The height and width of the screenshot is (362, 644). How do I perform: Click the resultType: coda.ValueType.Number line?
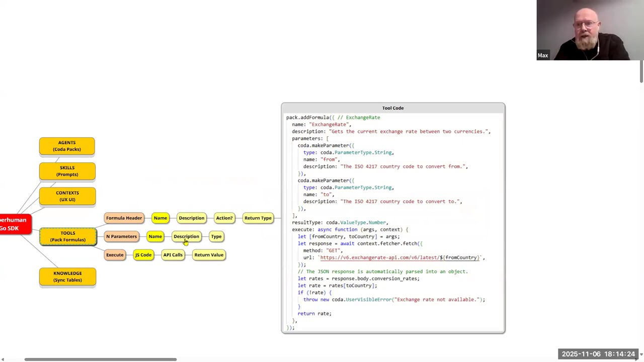pos(340,223)
